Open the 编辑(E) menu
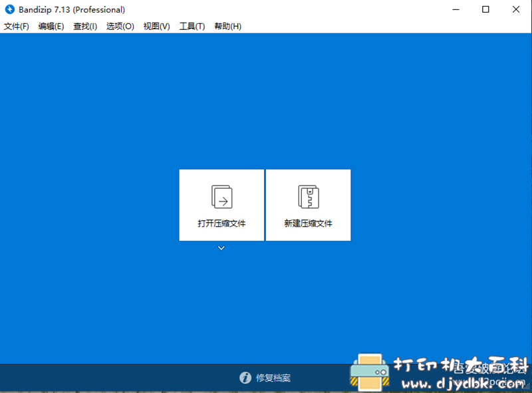This screenshot has height=393, width=532. tap(51, 26)
